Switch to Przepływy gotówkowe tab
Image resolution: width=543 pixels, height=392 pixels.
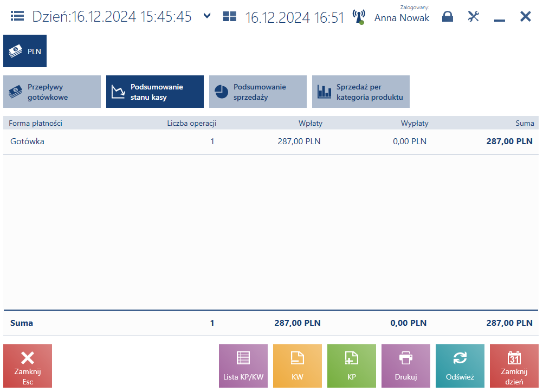coord(52,92)
